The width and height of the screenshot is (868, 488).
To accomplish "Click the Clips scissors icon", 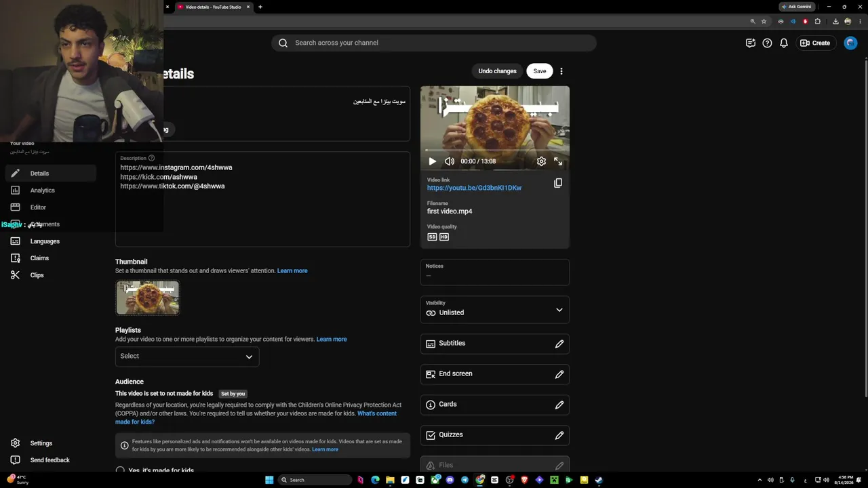I will click(15, 275).
